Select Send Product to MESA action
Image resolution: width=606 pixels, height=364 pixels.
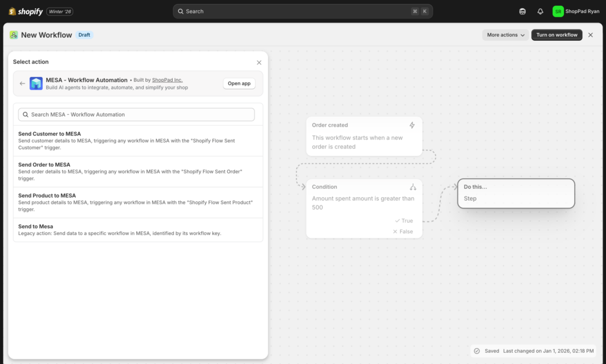(x=138, y=202)
